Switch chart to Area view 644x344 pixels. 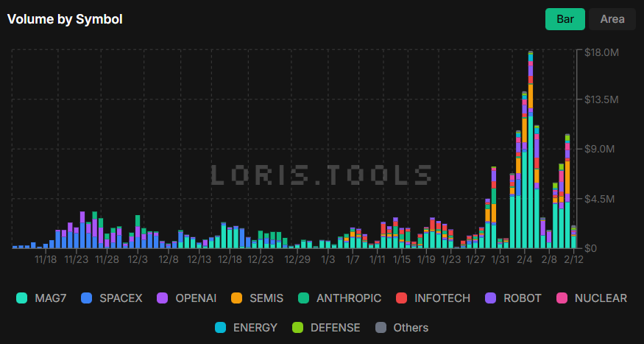click(x=612, y=19)
